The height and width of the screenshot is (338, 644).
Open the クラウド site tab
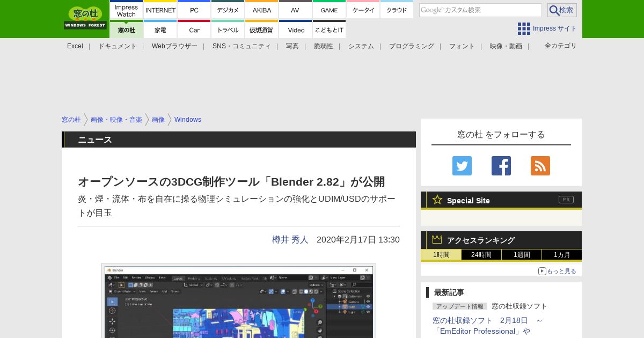pos(397,10)
